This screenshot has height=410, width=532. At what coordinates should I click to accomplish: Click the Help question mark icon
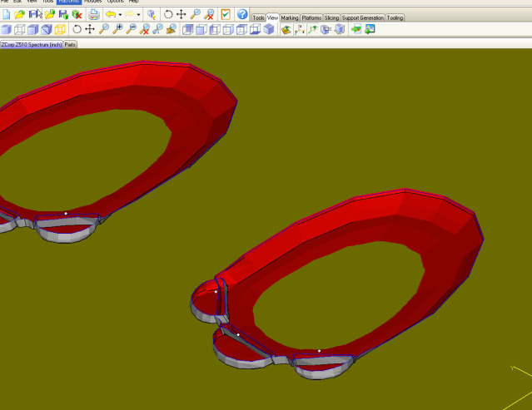[x=242, y=15]
